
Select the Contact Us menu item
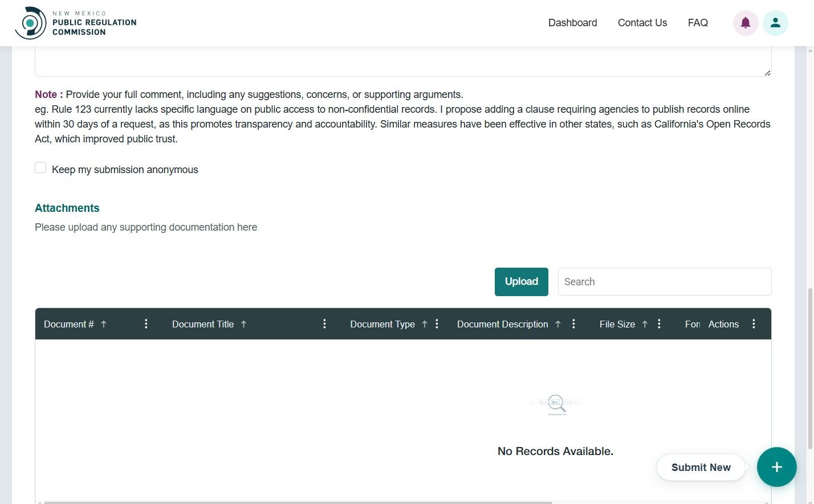[x=642, y=23]
